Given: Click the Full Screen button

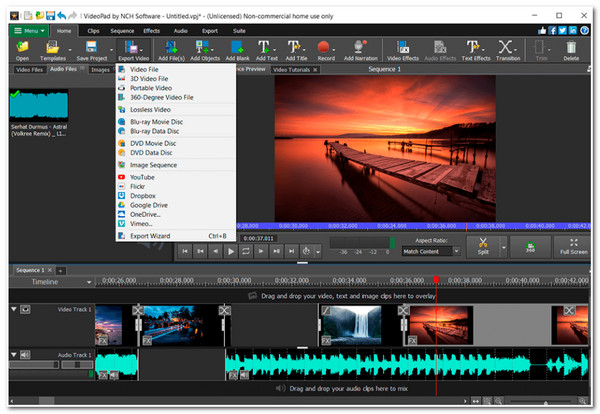Looking at the screenshot, I should pos(573,247).
